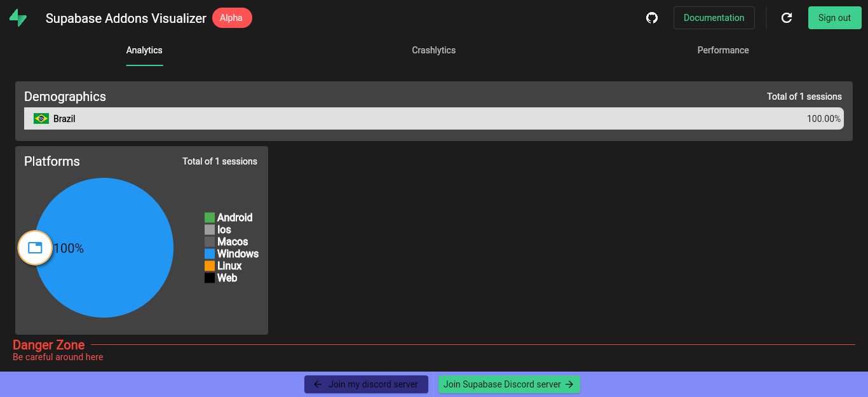Click the 100.00% value in Brazil row
This screenshot has height=397, width=868.
[824, 119]
